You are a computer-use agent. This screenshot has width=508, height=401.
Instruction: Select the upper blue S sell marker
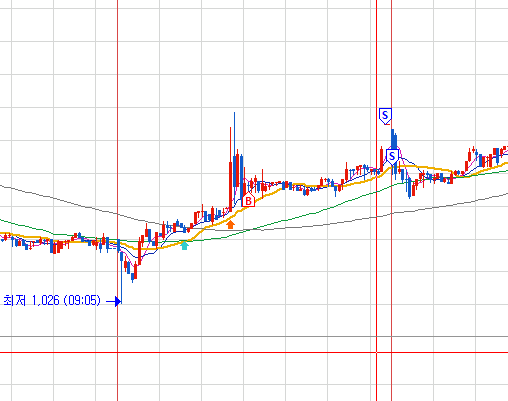pos(385,116)
